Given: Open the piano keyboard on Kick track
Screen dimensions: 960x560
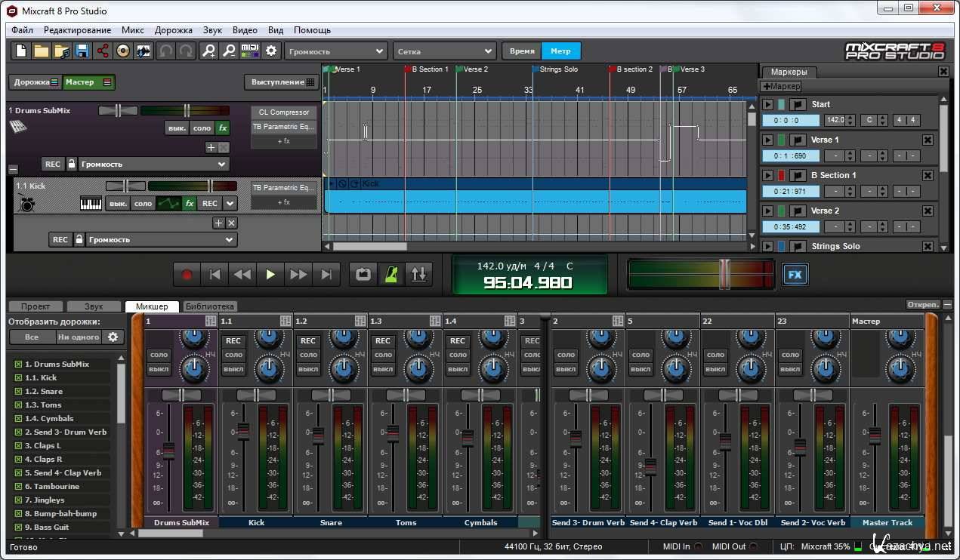Looking at the screenshot, I should tap(91, 204).
